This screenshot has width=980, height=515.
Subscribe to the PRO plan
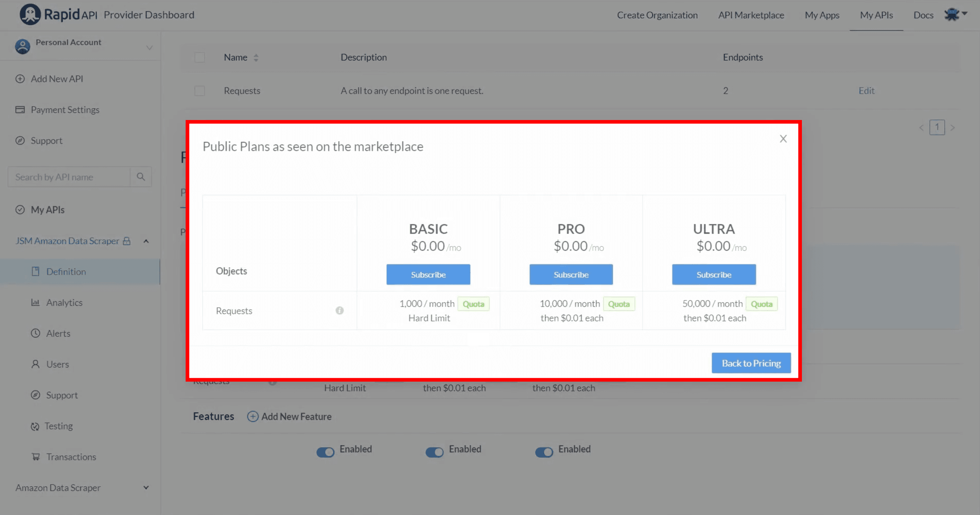(x=571, y=274)
